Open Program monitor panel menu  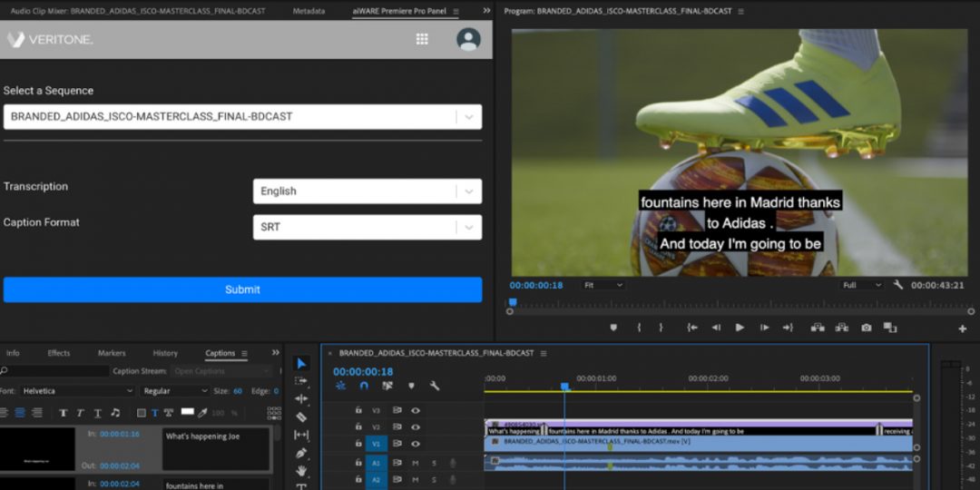pyautogui.click(x=741, y=11)
